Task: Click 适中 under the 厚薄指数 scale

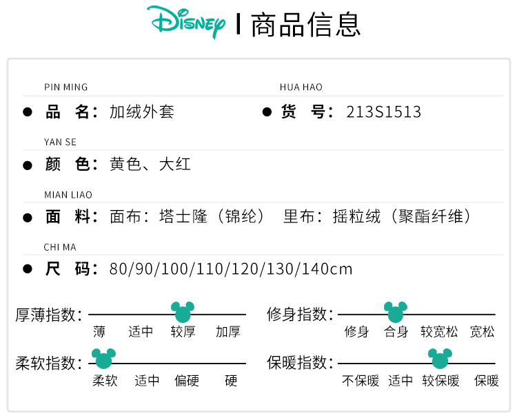Action: pos(141,332)
